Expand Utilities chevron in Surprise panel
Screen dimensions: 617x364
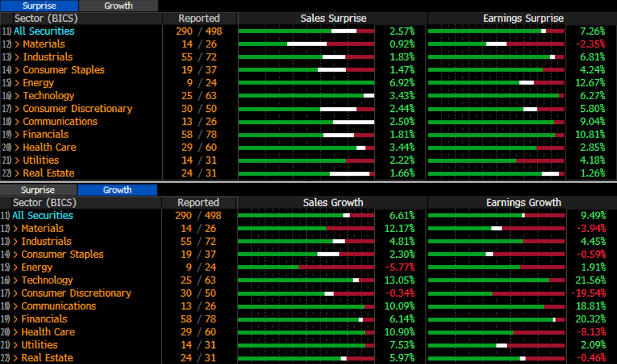(17, 161)
